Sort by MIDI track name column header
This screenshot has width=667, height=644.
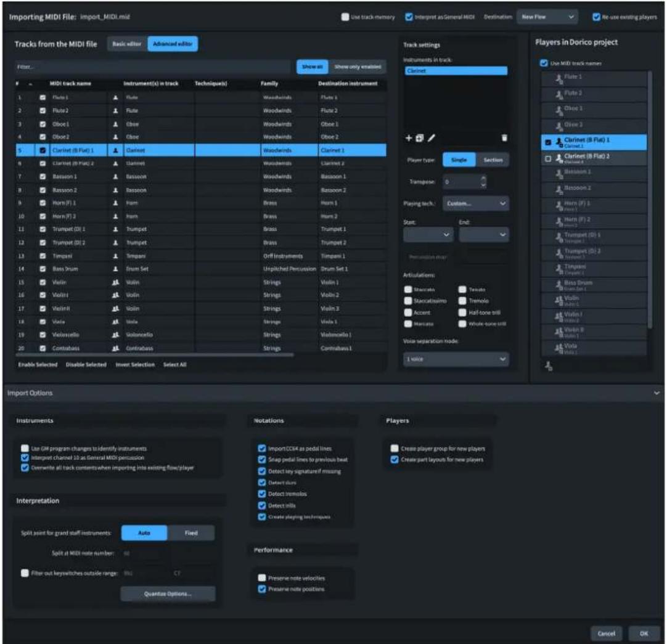pos(70,83)
